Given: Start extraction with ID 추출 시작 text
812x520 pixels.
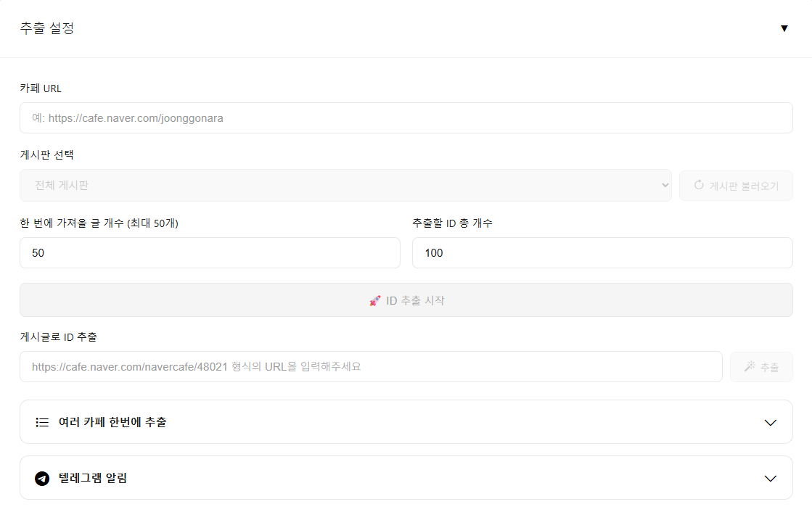Looking at the screenshot, I should pos(415,300).
